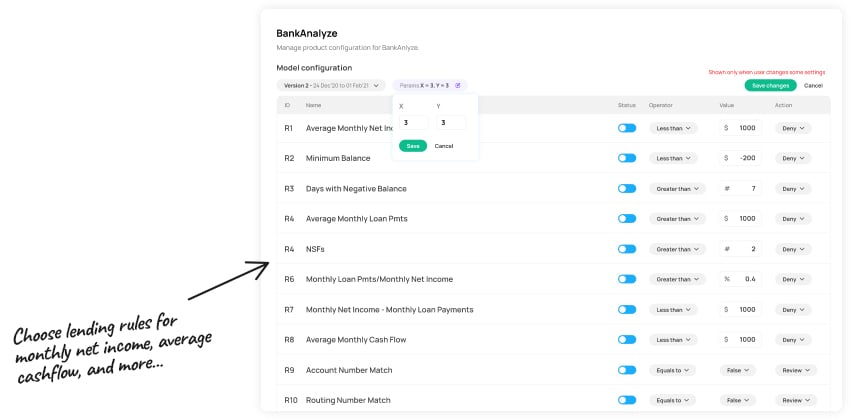
Task: Open the Days with Negative Balance Greater than dropdown
Action: [677, 189]
